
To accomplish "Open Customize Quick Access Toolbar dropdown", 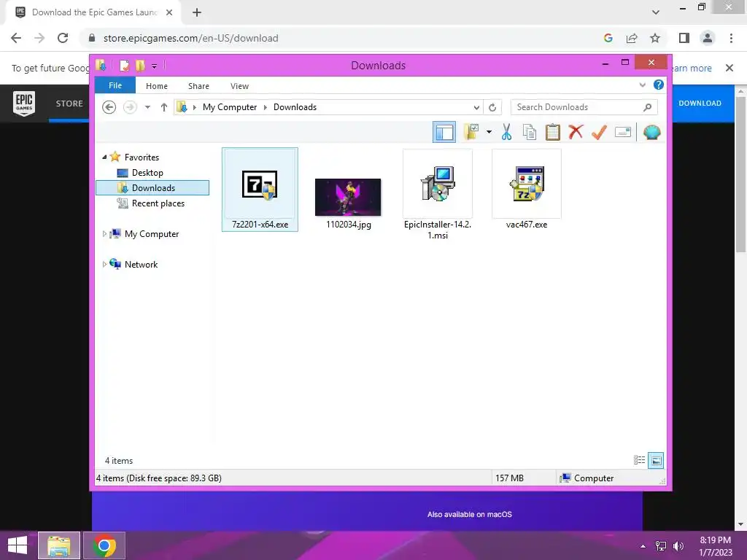I will pos(155,66).
